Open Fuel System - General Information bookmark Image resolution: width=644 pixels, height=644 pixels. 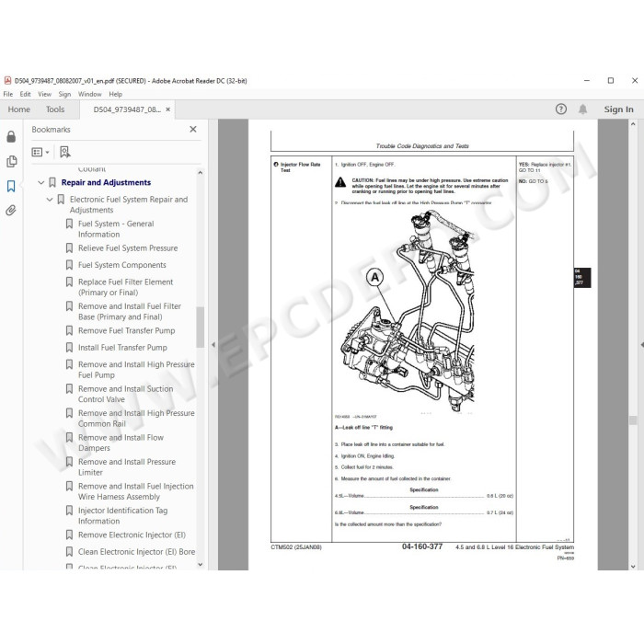[116, 229]
